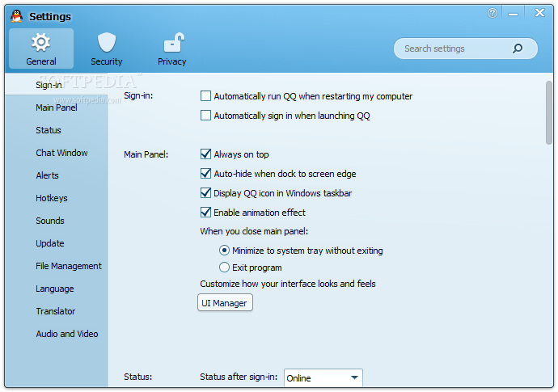
Task: Click the Privacy padlock icon
Action: point(174,42)
